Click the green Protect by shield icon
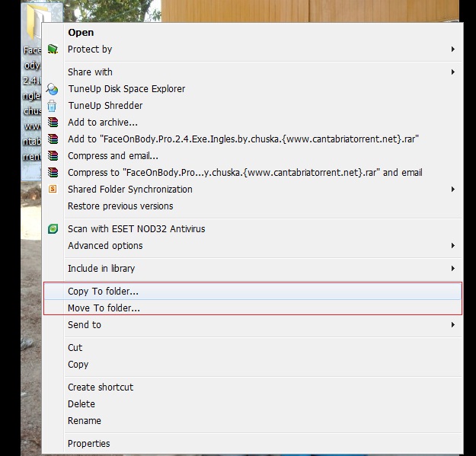Image resolution: width=476 pixels, height=456 pixels. 53,49
